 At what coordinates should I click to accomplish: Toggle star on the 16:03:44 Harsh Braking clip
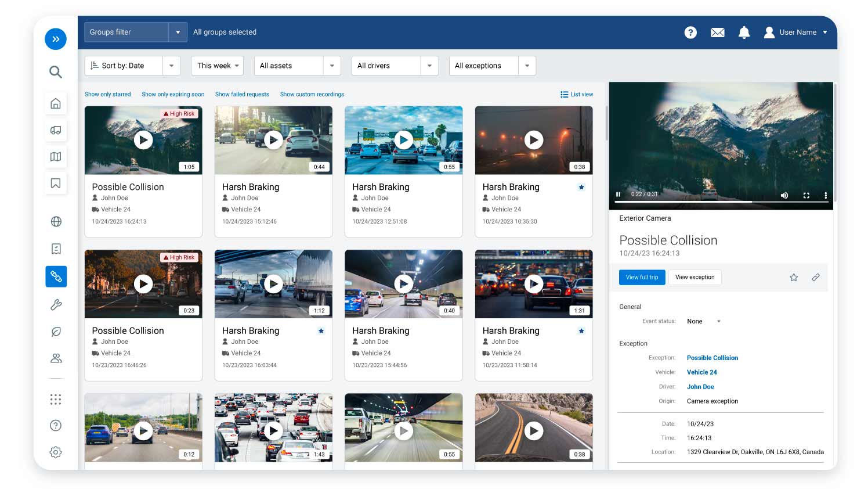coord(321,331)
